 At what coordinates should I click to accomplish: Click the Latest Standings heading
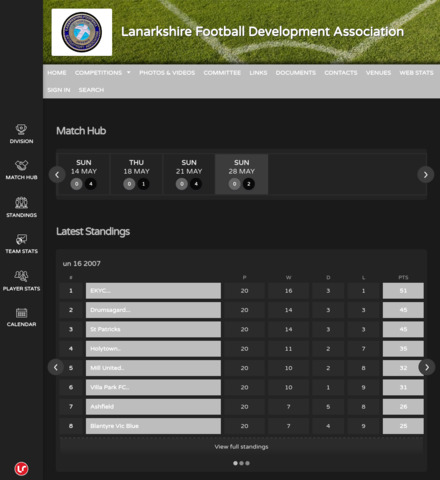pos(93,232)
